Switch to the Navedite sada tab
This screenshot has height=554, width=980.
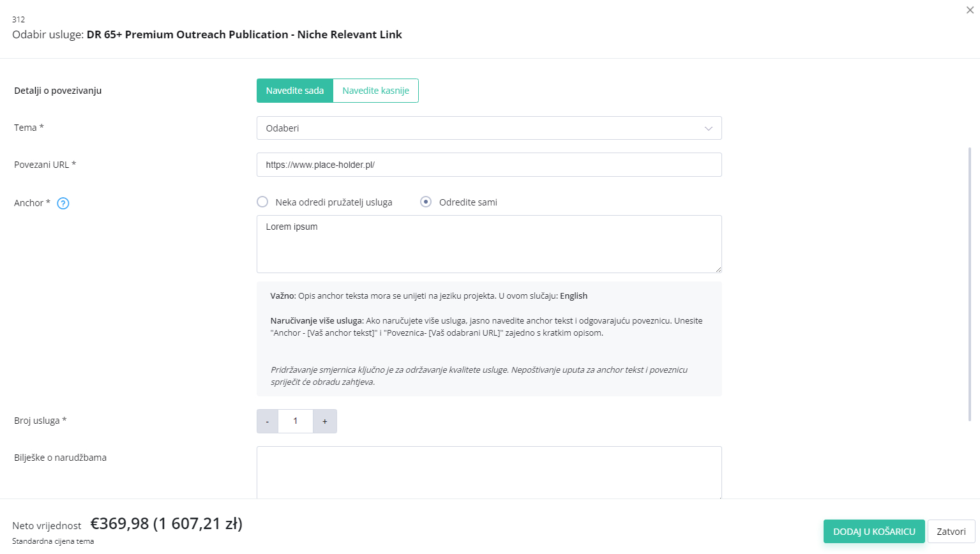[295, 91]
